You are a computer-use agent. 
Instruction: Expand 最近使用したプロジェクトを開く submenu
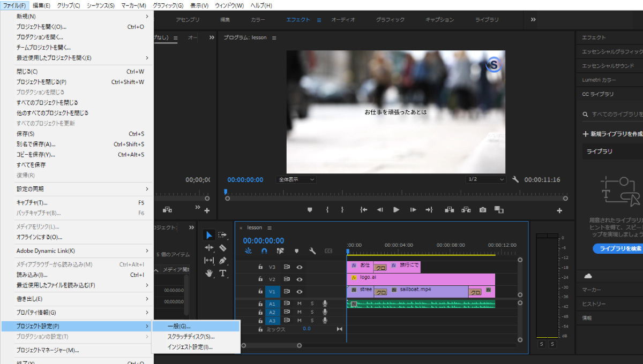[x=77, y=58]
